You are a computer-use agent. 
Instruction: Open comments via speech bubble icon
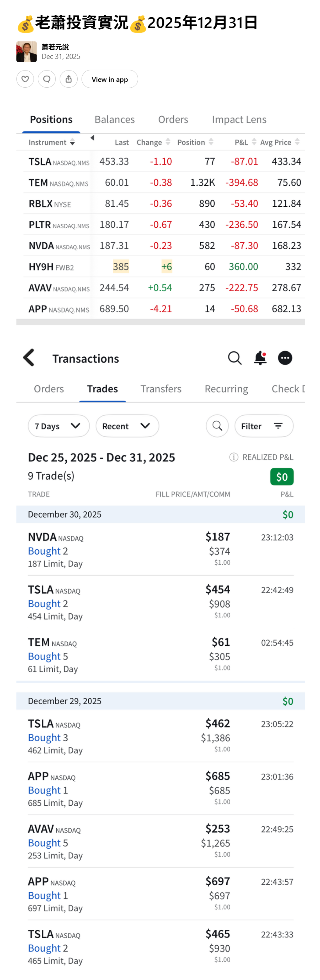(47, 79)
